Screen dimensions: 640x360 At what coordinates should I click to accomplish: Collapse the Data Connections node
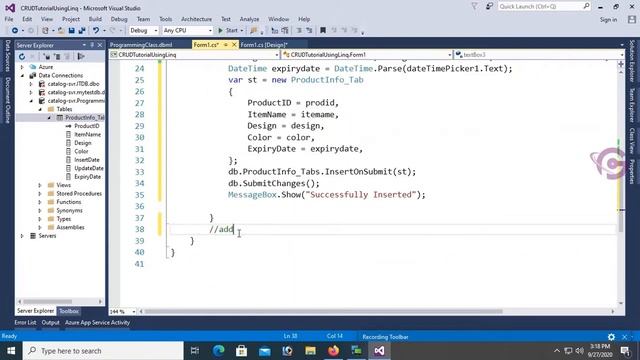click(x=22, y=76)
